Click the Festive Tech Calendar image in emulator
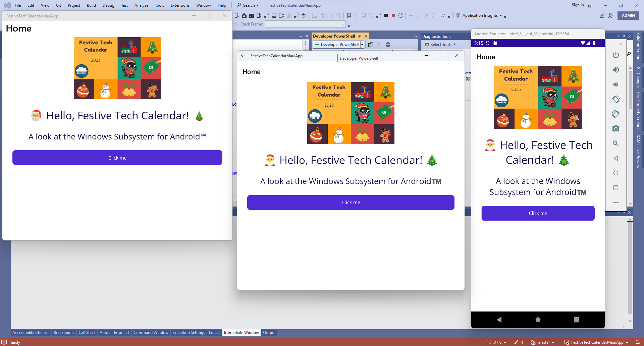This screenshot has height=346, width=644. tap(538, 98)
